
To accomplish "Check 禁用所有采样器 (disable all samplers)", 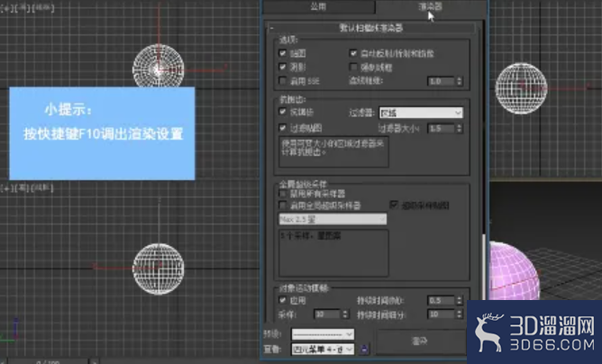I will click(283, 194).
